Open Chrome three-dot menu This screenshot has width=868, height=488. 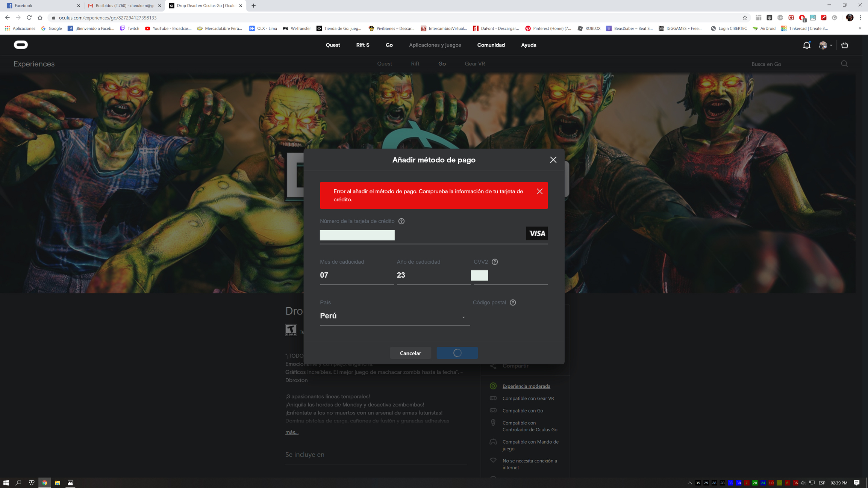860,18
